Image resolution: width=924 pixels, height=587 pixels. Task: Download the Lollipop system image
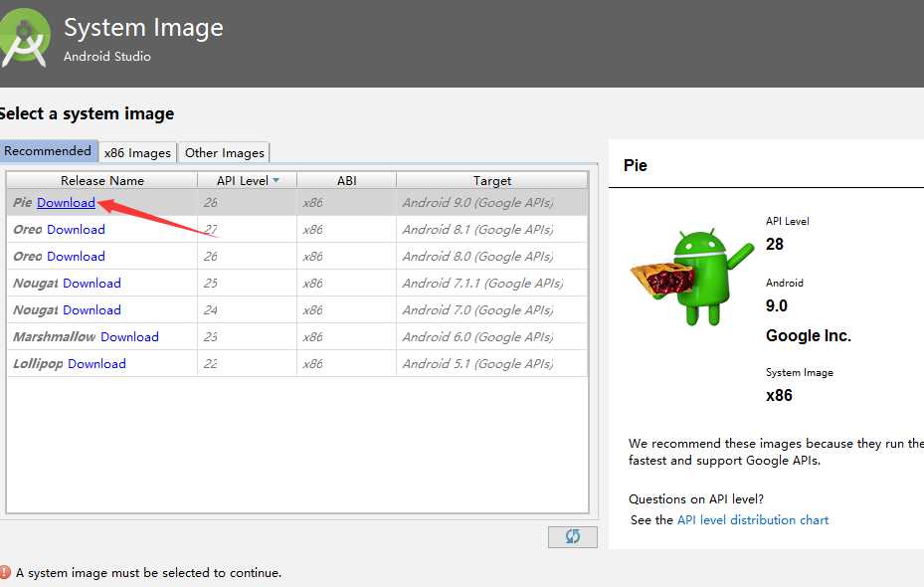[97, 363]
